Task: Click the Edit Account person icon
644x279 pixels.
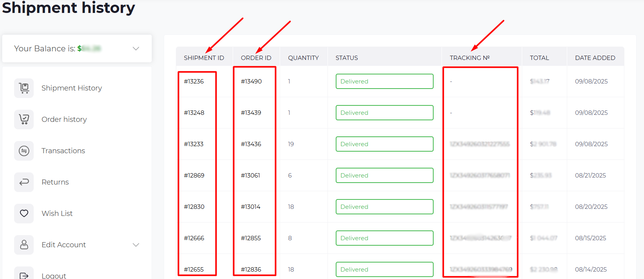Action: click(24, 245)
